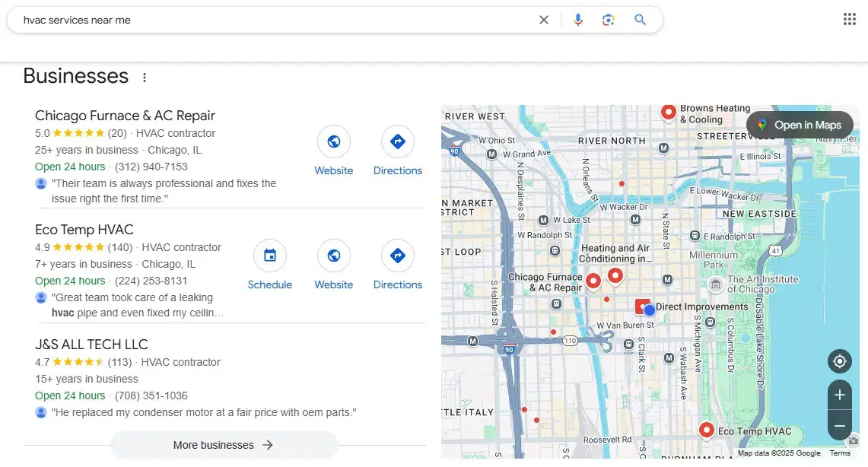Schedule appointment with Eco Temp HVAC
The image size is (868, 467).
click(x=269, y=265)
